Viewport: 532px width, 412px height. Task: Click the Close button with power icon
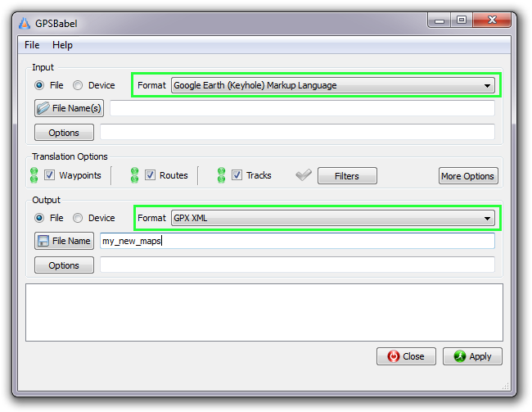406,356
